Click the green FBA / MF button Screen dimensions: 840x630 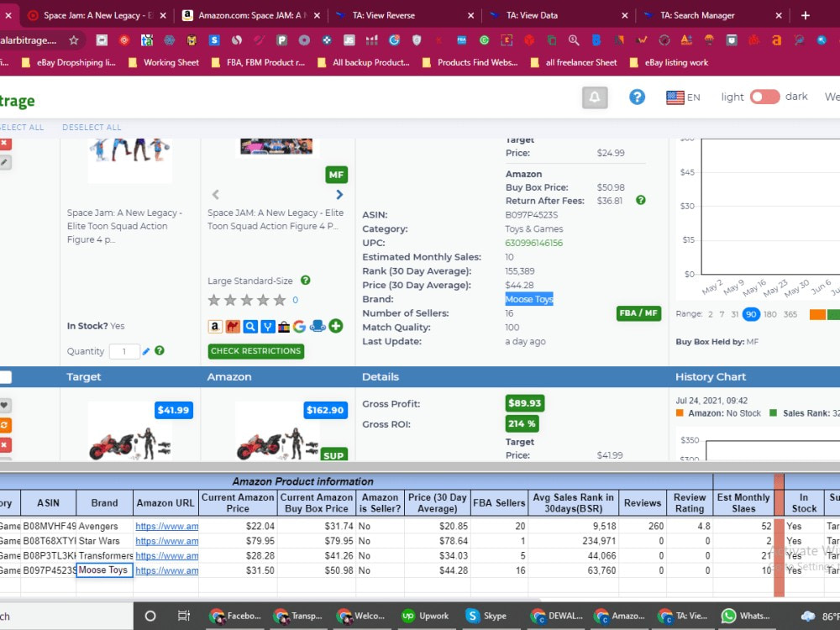pyautogui.click(x=638, y=313)
